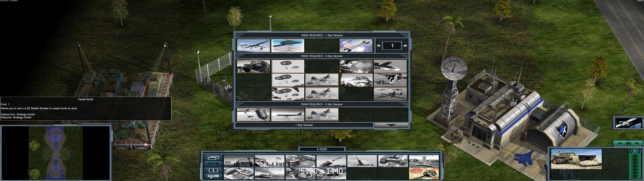Select the first Paradrop power with two parachutes
The image size is (644, 181).
pos(287,66)
